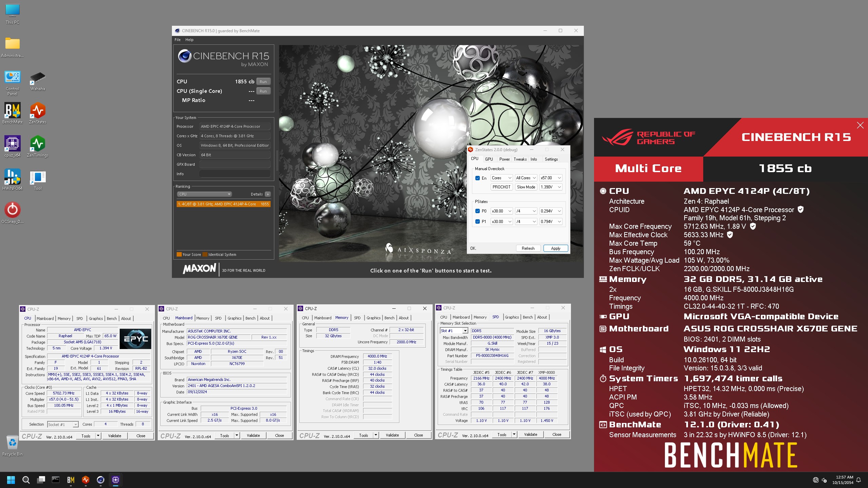Switch to the GPU tab in ZenStates
The width and height of the screenshot is (868, 488).
[x=489, y=159]
